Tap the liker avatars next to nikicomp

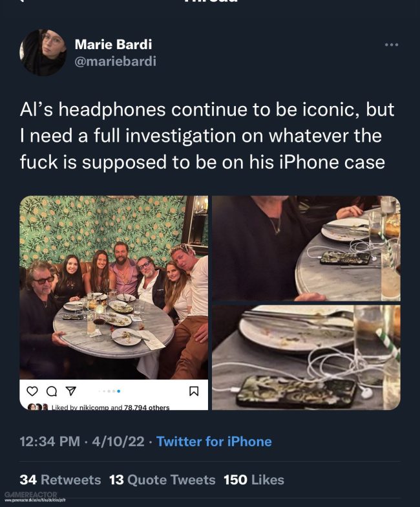point(37,407)
